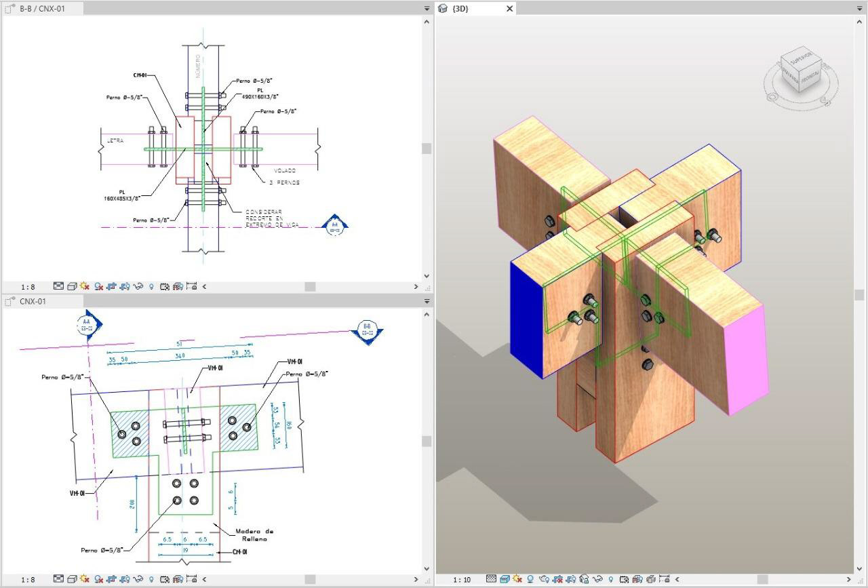Open Detail Level in lower CNX-01 view bar
The height and width of the screenshot is (588, 868).
(58, 579)
